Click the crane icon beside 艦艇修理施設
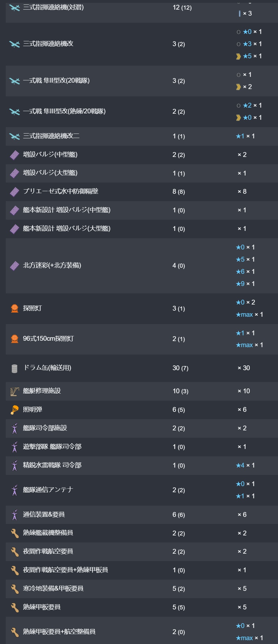The width and height of the screenshot is (278, 644). pos(14,391)
